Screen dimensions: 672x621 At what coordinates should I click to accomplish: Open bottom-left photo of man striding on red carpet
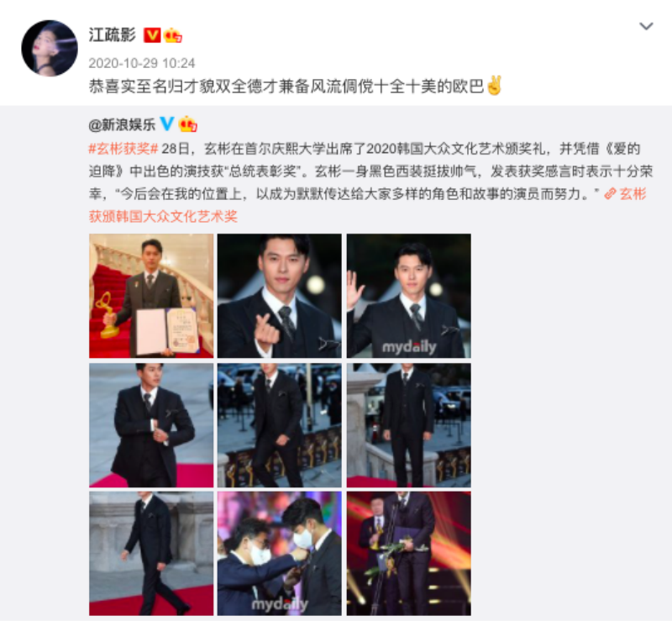click(151, 554)
